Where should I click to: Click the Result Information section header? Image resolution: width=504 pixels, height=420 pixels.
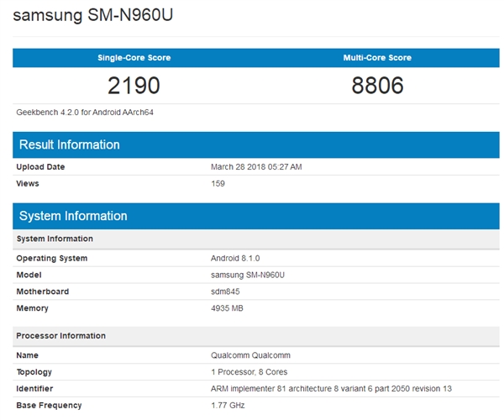[x=70, y=144]
